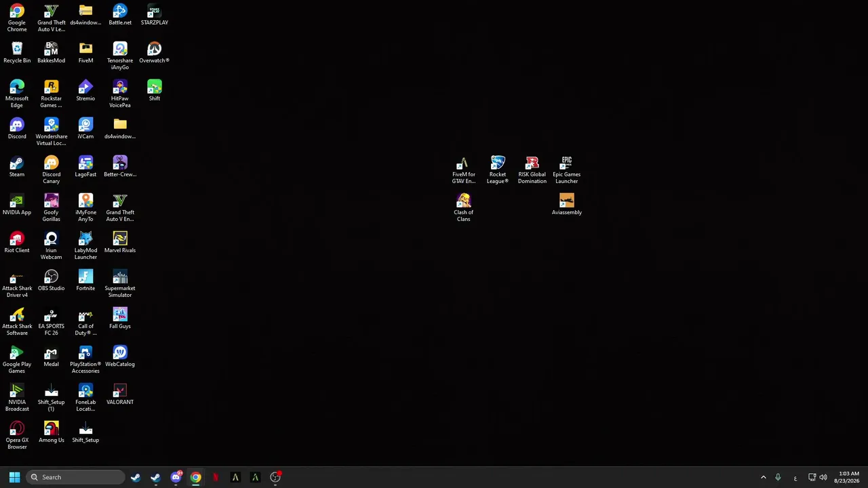Screen dimensions: 868x488
Task: Select the FoneLab Location icon
Action: tap(85, 398)
